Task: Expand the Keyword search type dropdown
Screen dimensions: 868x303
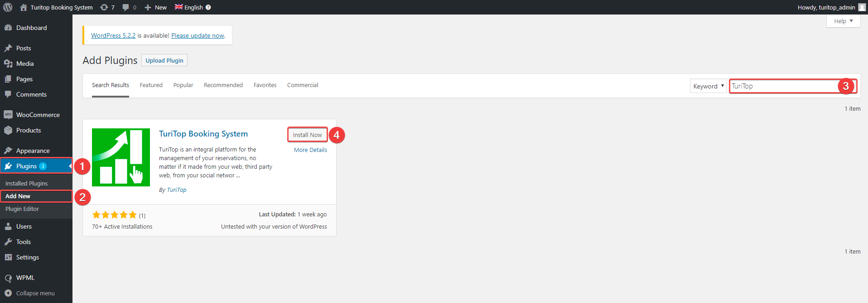Action: click(709, 86)
